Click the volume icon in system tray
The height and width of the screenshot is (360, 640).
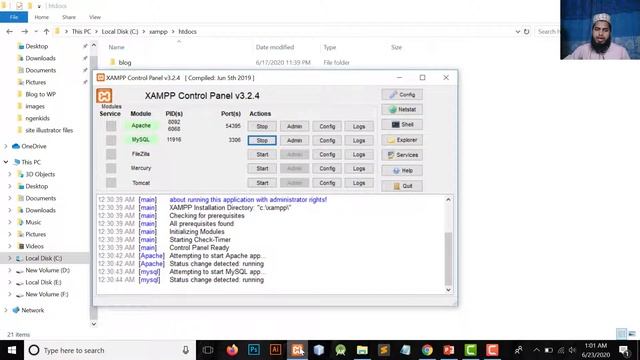click(572, 350)
